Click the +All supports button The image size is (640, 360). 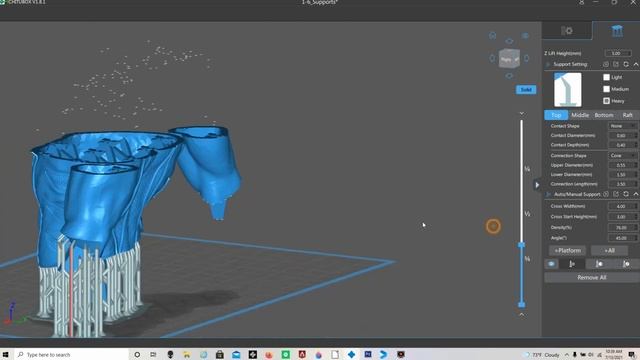pos(609,251)
